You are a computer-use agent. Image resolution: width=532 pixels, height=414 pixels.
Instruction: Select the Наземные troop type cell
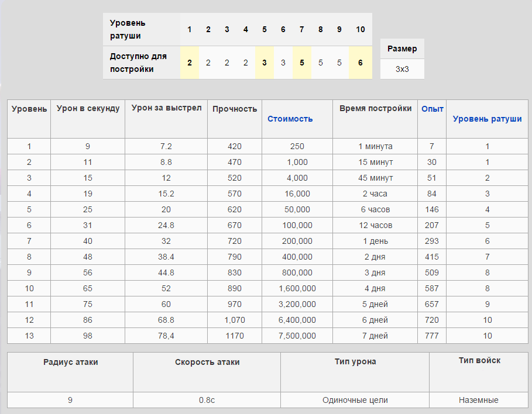point(479,400)
